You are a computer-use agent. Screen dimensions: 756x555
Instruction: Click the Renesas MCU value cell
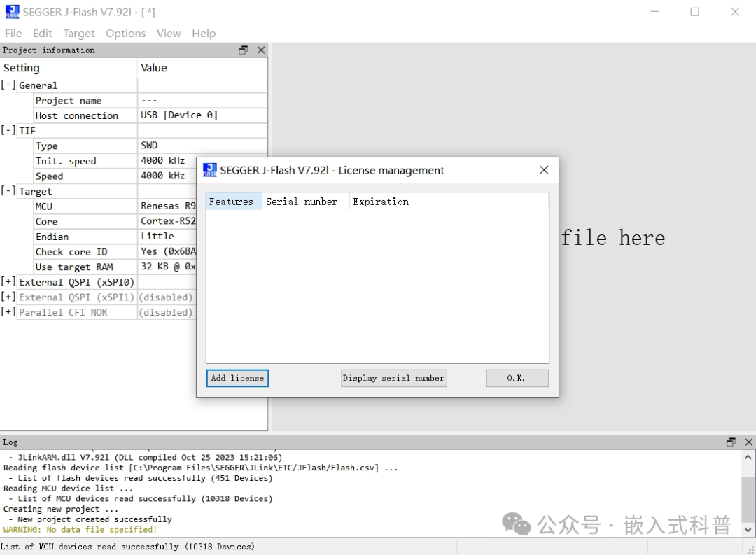coord(167,206)
